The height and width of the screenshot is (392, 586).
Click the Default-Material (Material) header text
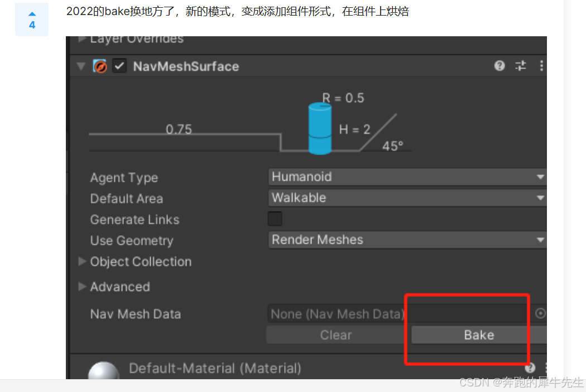(215, 369)
